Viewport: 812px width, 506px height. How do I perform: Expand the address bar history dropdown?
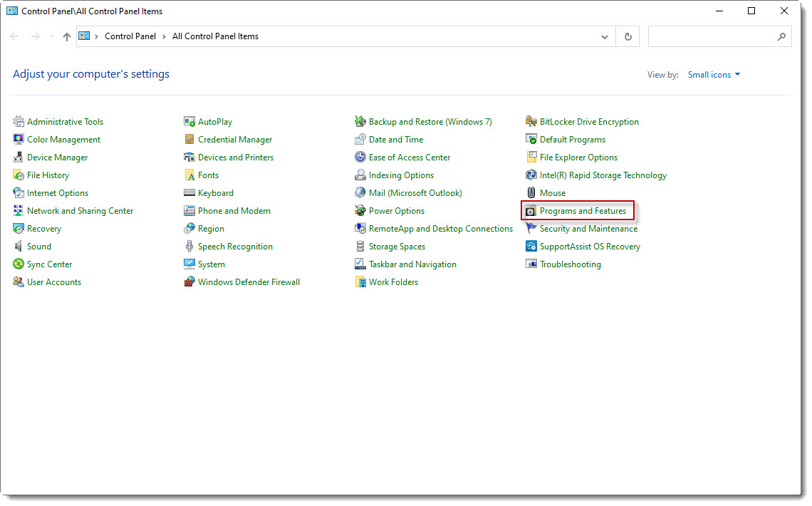[x=604, y=37]
